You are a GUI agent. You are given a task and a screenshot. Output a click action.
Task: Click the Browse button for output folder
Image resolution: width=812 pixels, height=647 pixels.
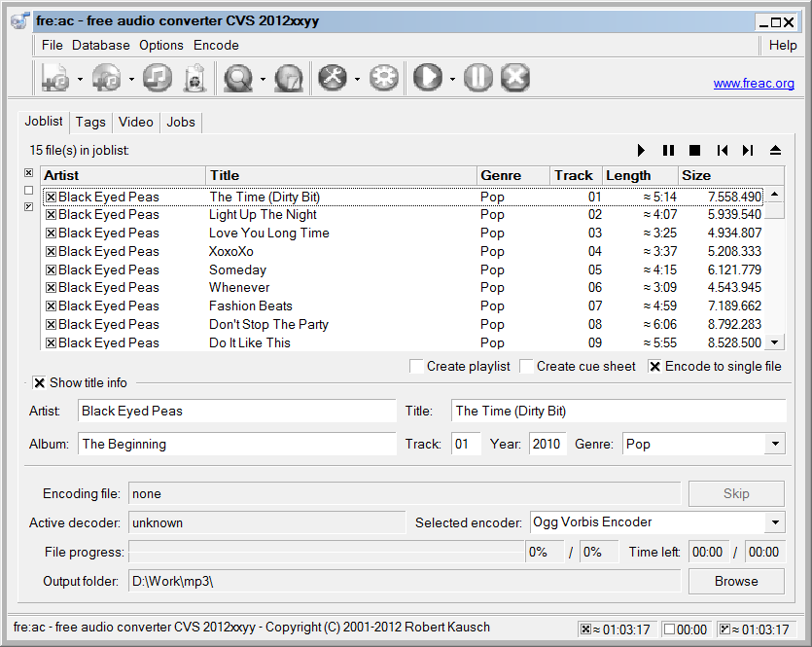tap(736, 581)
